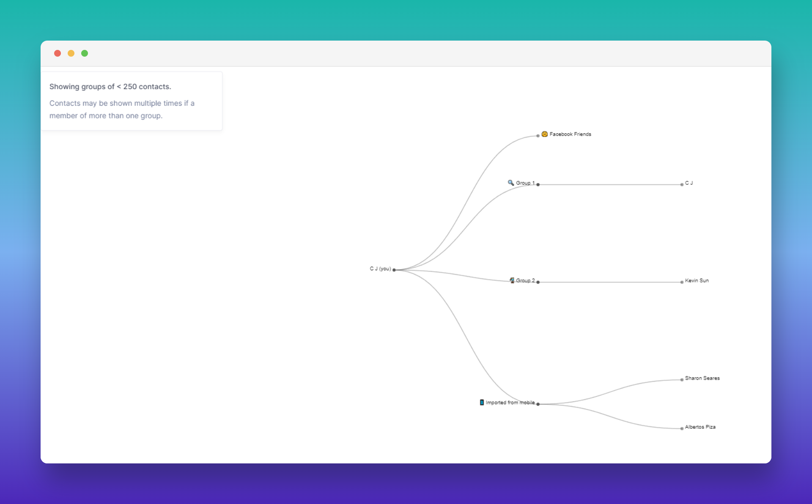812x504 pixels.
Task: Click the Group 1 magnifying glass icon
Action: point(511,183)
